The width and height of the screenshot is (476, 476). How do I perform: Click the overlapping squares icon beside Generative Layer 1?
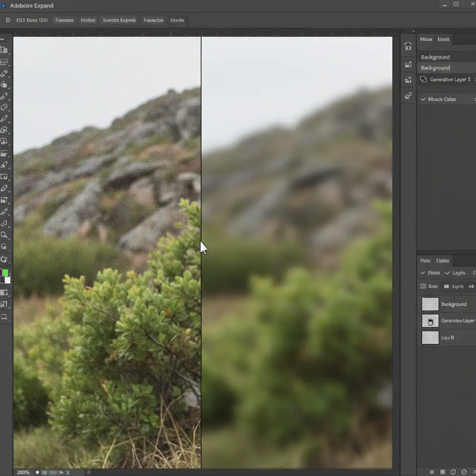(423, 79)
